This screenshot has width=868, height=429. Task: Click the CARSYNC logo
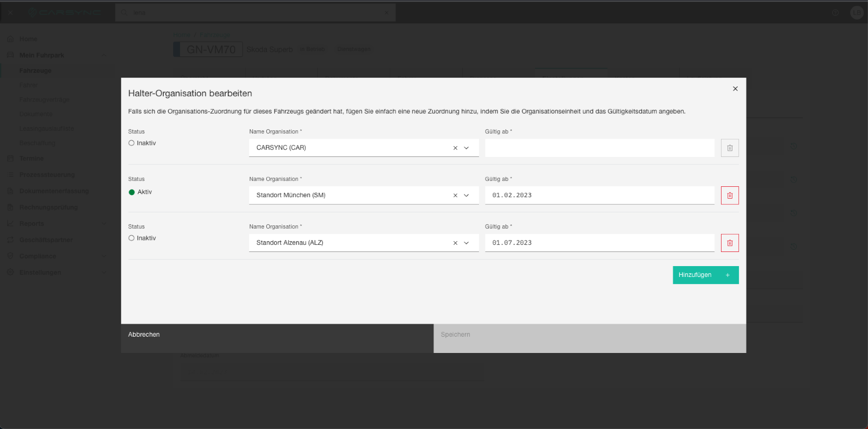64,12
